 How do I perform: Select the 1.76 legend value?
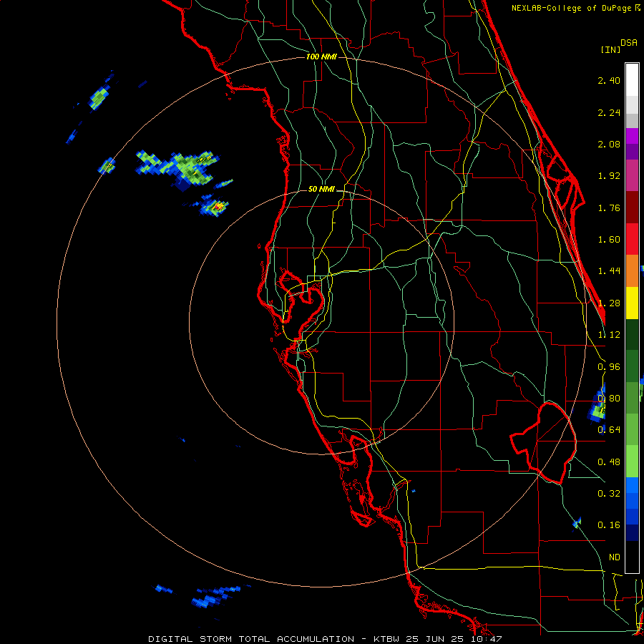coord(609,208)
